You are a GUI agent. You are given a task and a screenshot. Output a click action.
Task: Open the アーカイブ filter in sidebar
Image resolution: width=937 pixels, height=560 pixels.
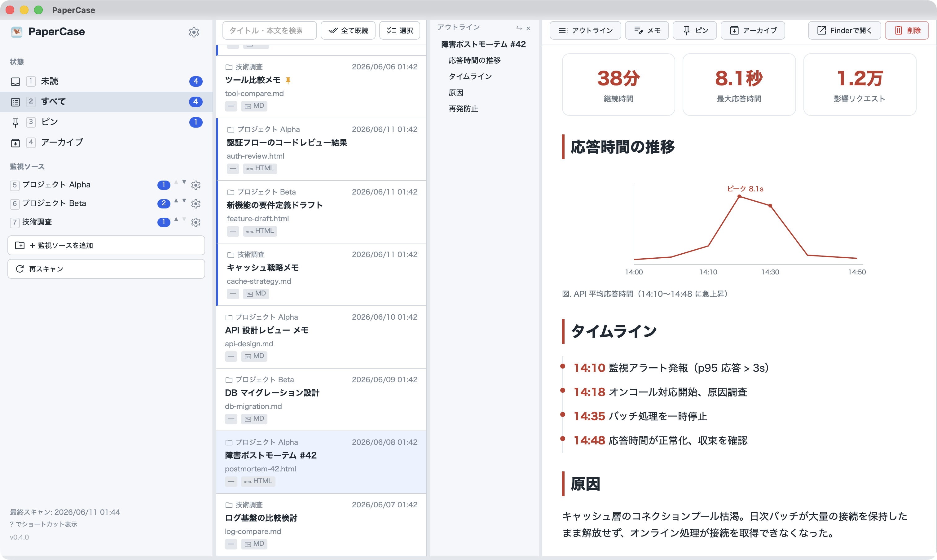(106, 142)
